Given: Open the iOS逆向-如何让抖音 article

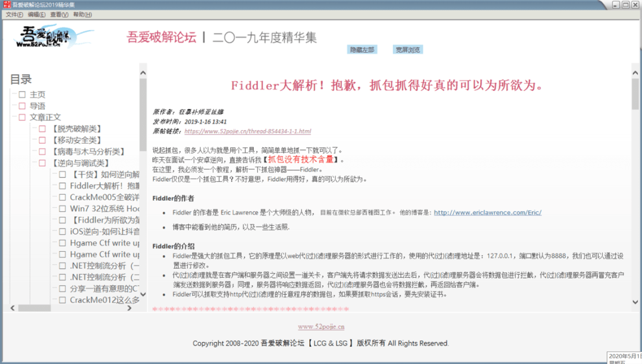Looking at the screenshot, I should (x=105, y=232).
